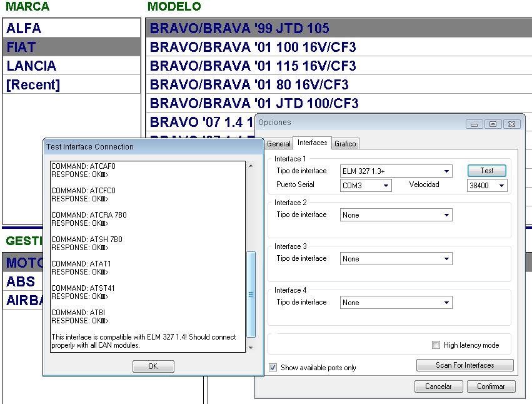Click the ATCRA 7B0 command line in log
The image size is (532, 404).
point(89,215)
